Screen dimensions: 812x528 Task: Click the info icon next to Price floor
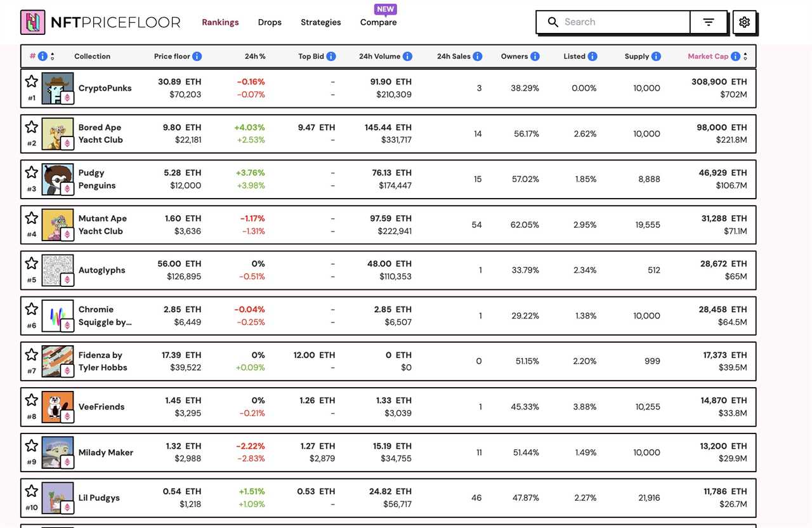197,56
